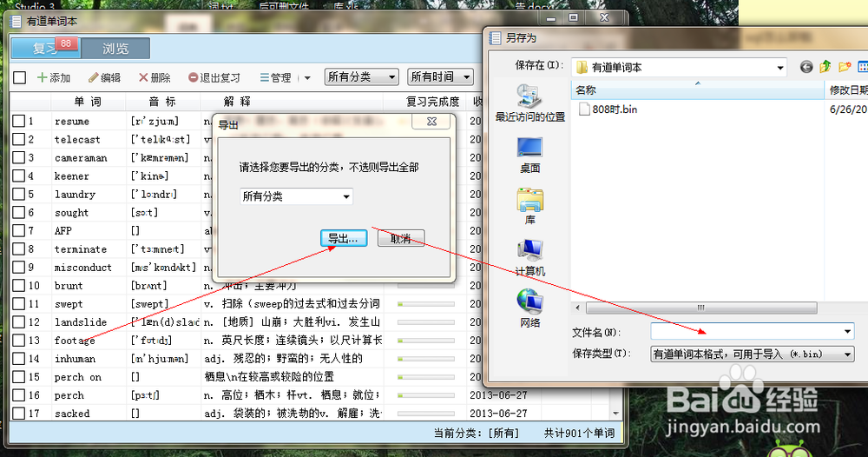
Task: Expand the 保存类型 file type dropdown
Action: 847,354
